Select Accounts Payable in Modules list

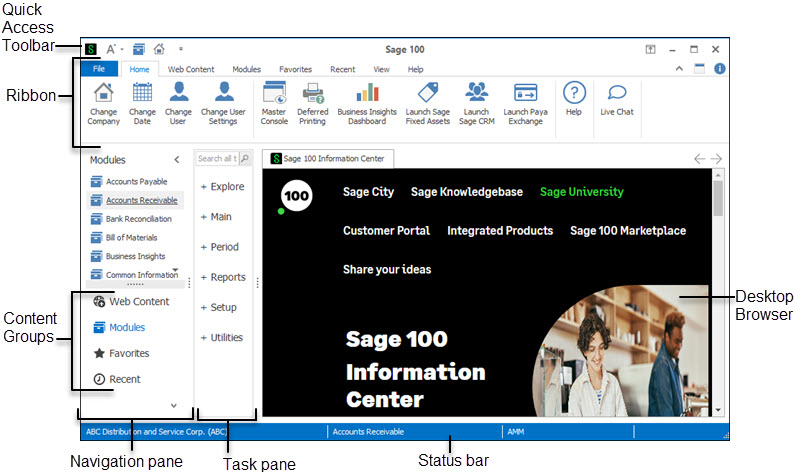point(136,182)
